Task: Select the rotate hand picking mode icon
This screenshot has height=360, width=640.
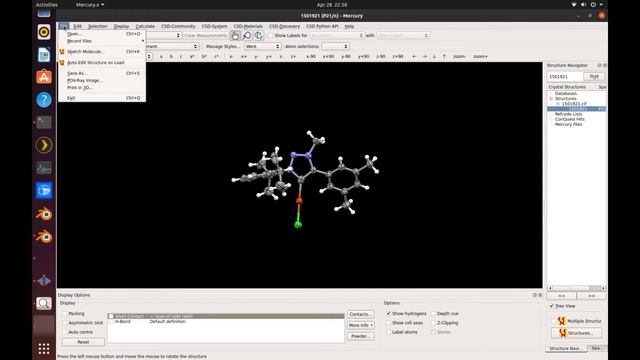Action: pos(235,36)
